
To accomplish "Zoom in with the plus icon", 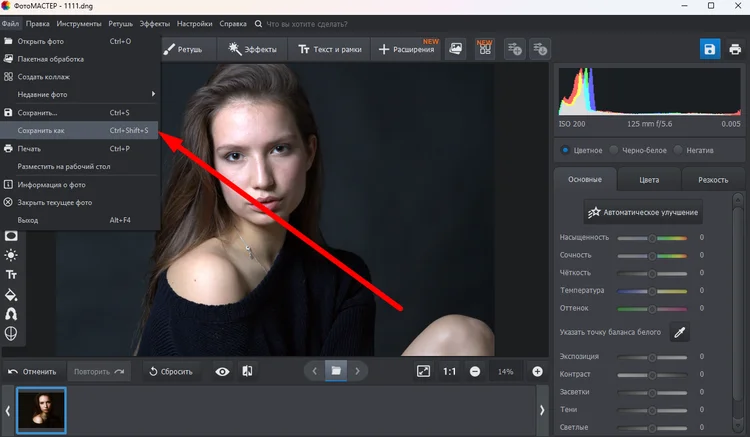I will point(537,371).
